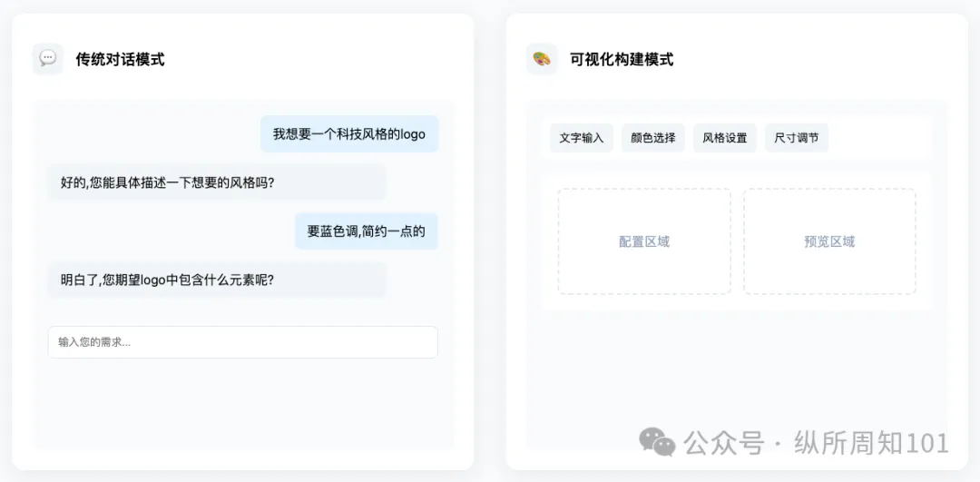The height and width of the screenshot is (482, 980).
Task: Open the 风格设置 style settings
Action: 725,138
